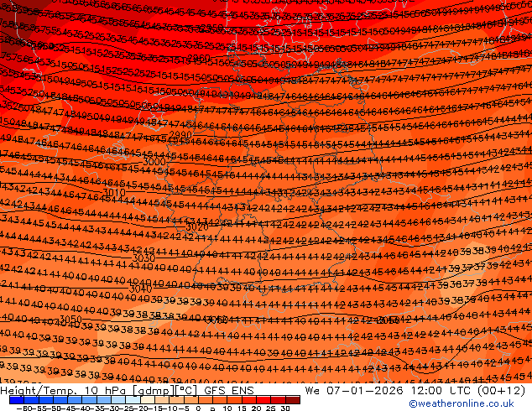Select the legend swatch between 10 and 15
This screenshot has height=411, width=532.
(235, 400)
